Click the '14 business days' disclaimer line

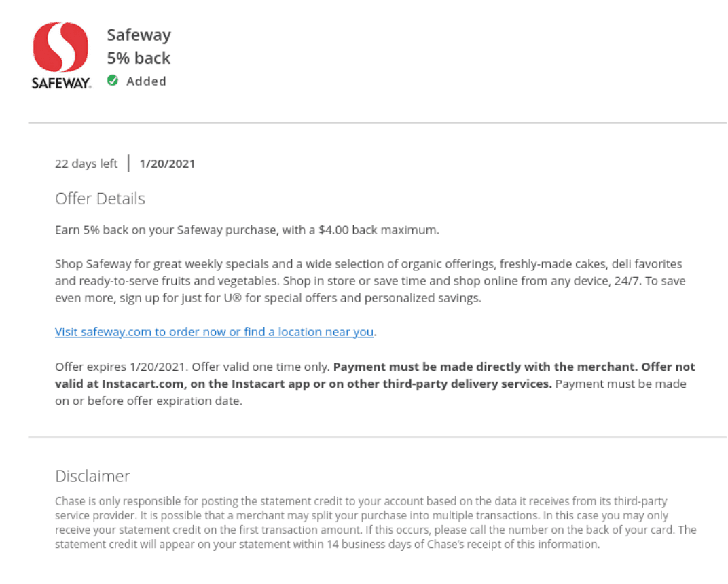pos(327,544)
